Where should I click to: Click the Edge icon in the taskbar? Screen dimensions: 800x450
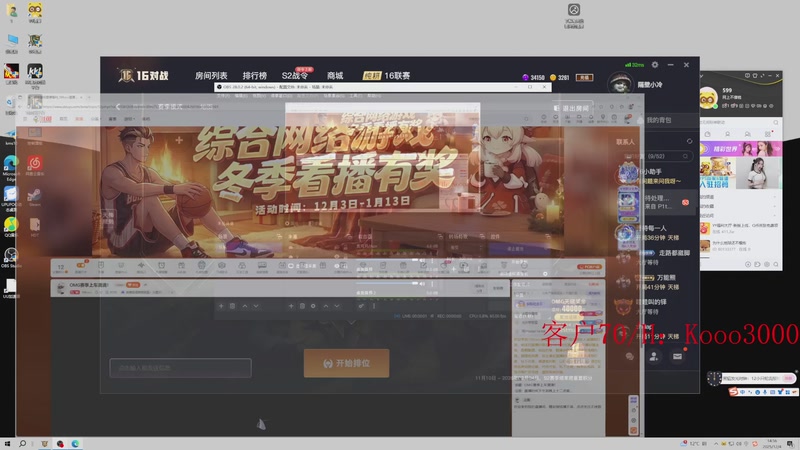click(75, 444)
